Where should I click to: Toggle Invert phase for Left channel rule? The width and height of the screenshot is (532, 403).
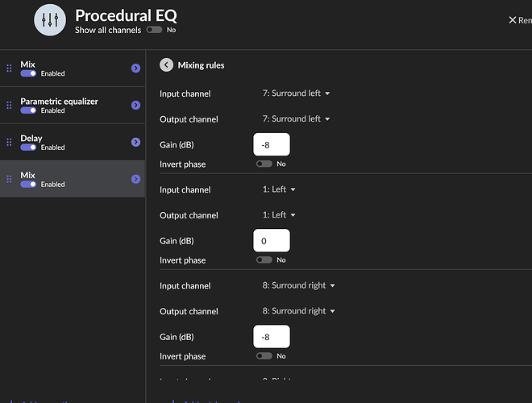tap(264, 260)
